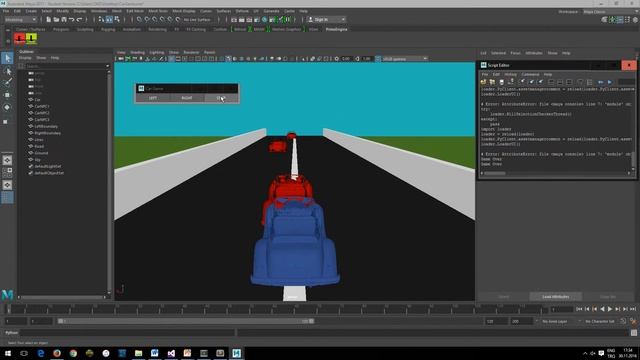Click the Undo arrow icon
This screenshot has width=640, height=360.
click(x=71, y=20)
